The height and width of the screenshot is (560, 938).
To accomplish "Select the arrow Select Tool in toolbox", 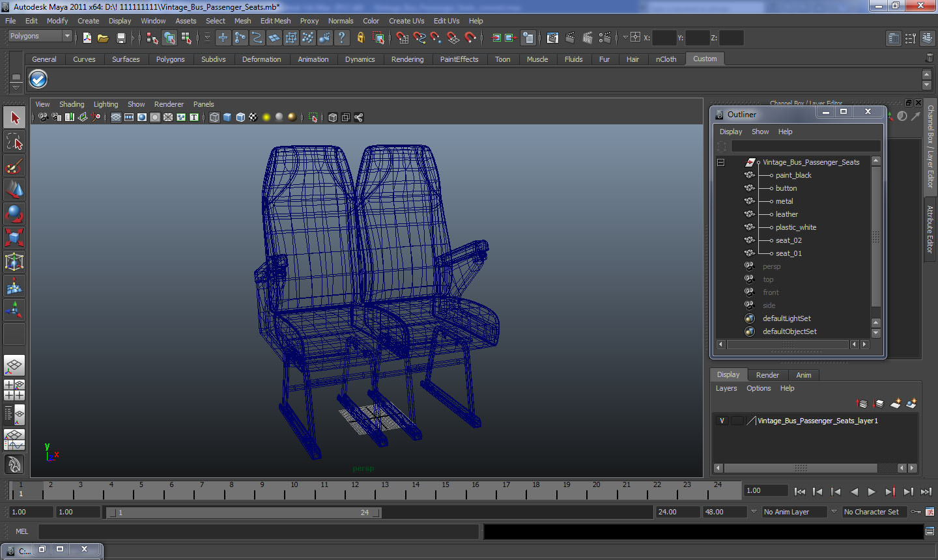I will pos(14,118).
